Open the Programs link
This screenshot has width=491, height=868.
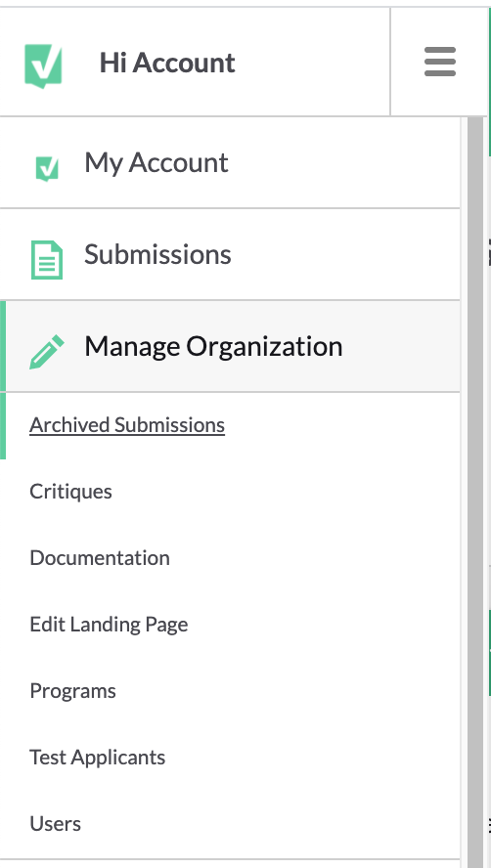coord(72,691)
